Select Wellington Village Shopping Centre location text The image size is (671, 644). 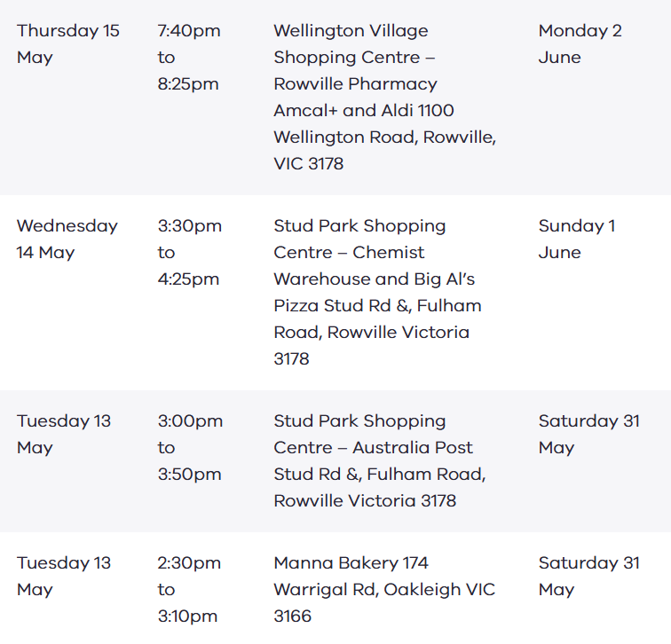click(384, 97)
